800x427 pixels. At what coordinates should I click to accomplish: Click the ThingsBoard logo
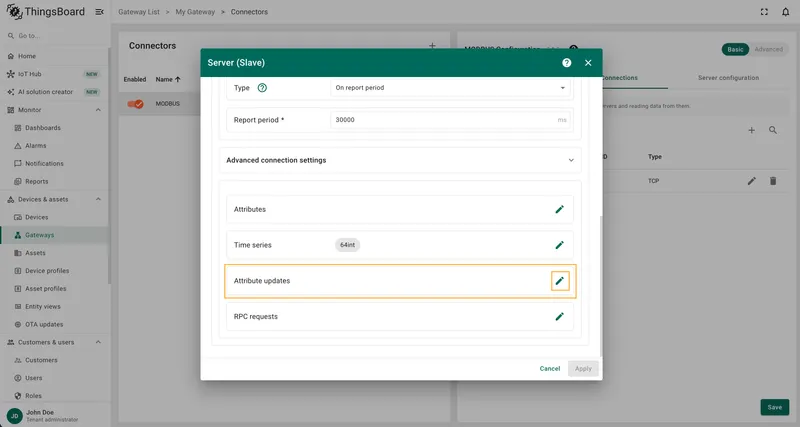click(x=45, y=11)
